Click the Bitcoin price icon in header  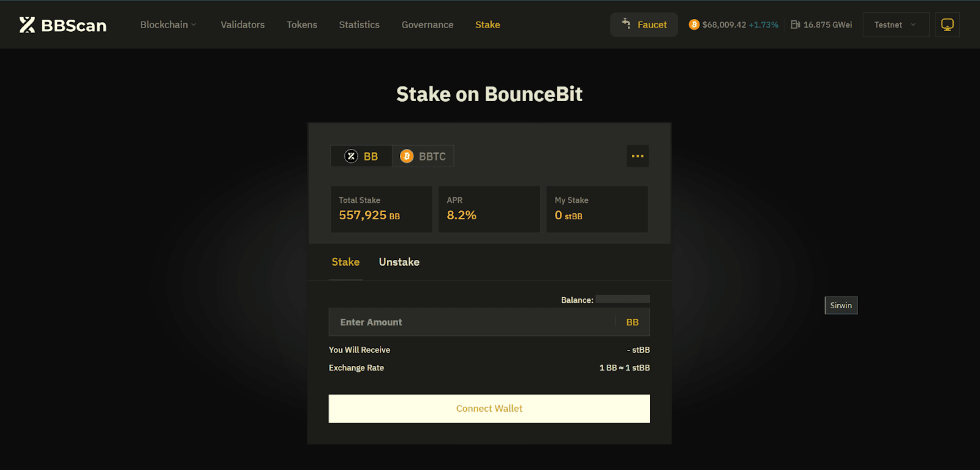click(x=694, y=25)
